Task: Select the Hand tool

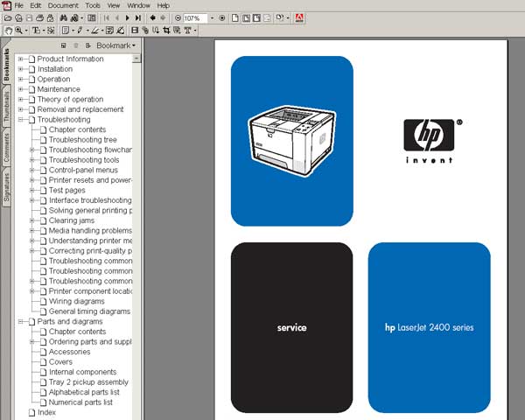Action: click(x=8, y=31)
